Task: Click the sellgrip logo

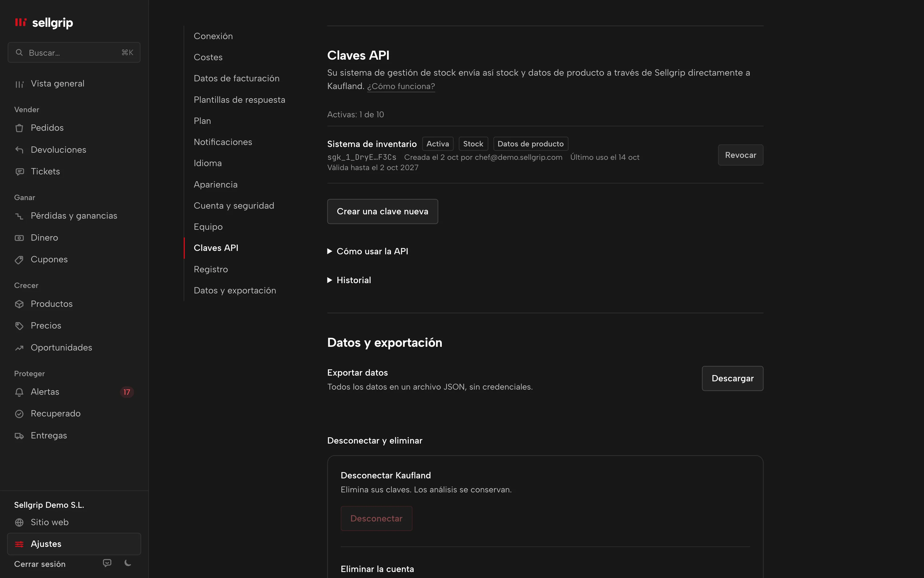Action: [x=44, y=23]
